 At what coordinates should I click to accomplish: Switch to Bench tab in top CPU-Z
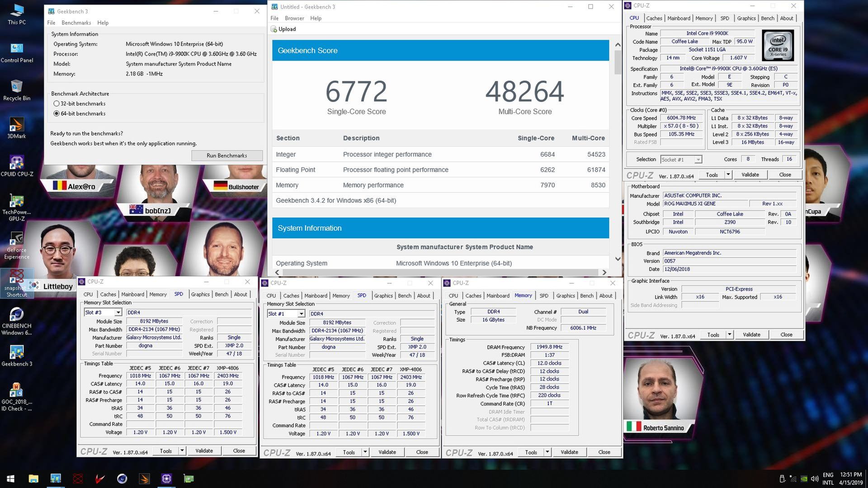click(x=767, y=18)
